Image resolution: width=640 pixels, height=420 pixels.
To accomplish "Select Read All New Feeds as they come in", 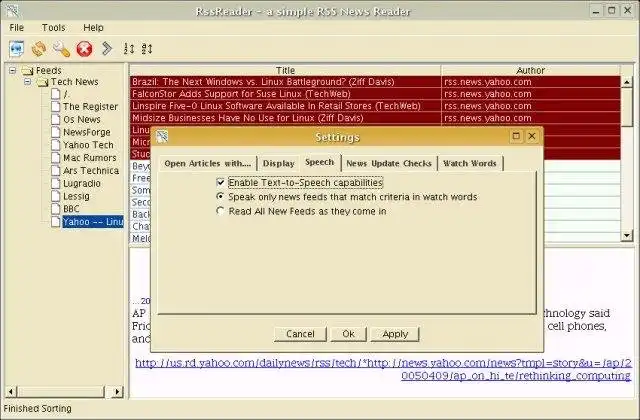I will tap(220, 211).
